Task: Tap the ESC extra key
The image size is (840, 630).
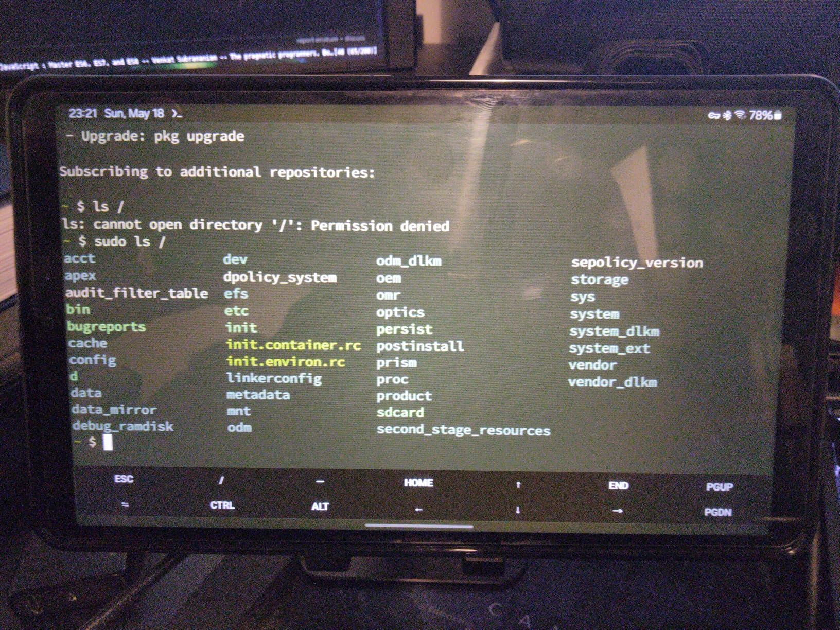Action: coord(124,479)
